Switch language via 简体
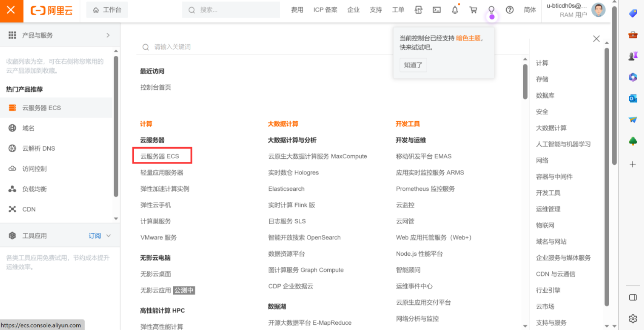The width and height of the screenshot is (644, 330). 530,10
